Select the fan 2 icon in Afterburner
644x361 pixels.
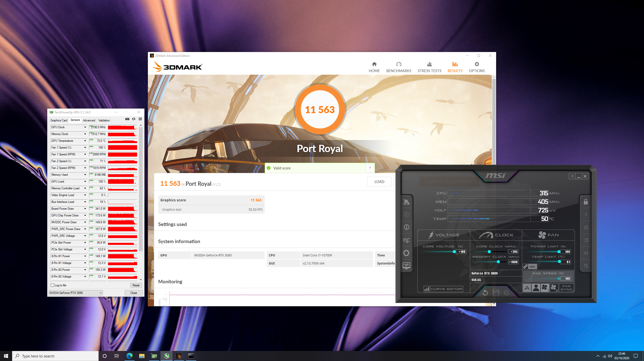click(554, 288)
